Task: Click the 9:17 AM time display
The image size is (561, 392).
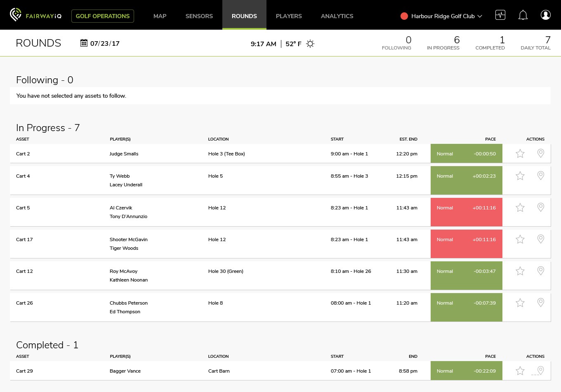Action: [x=263, y=44]
